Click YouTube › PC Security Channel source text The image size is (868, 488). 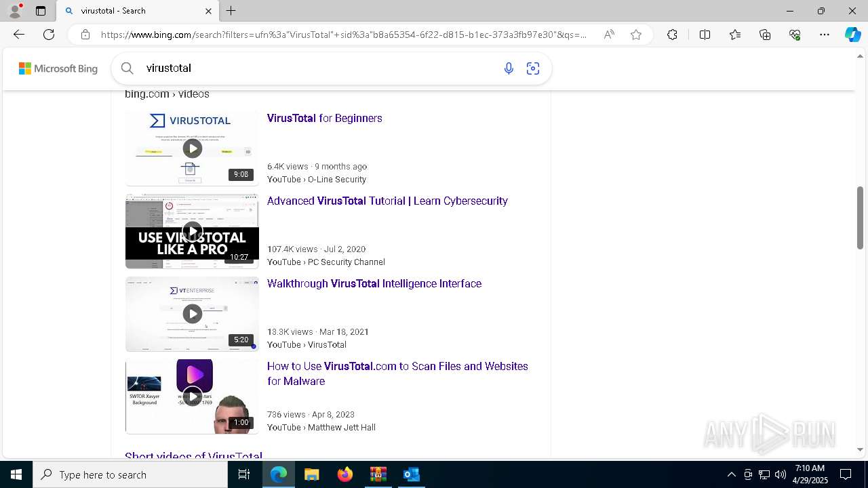[326, 262]
